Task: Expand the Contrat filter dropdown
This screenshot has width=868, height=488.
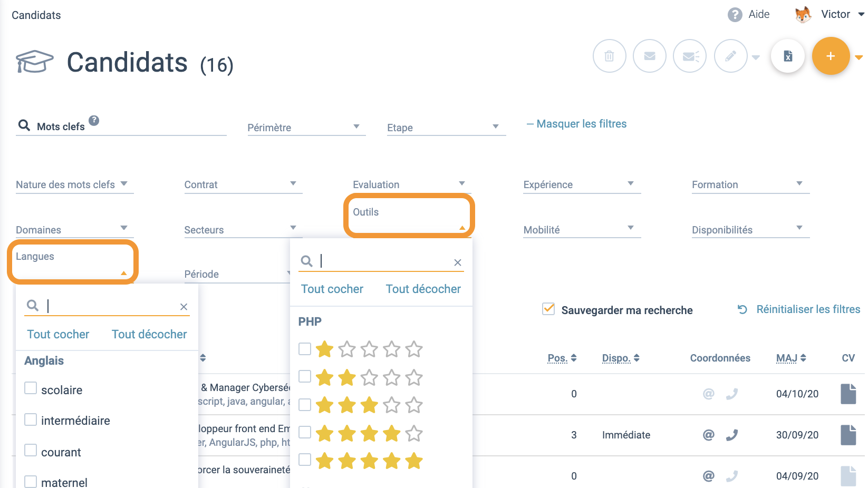Action: click(x=243, y=184)
